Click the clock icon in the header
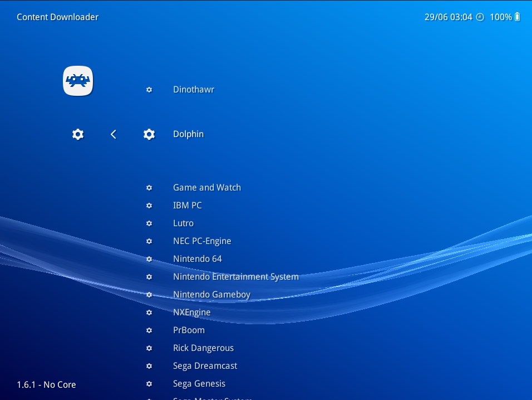The height and width of the screenshot is (400, 532). click(480, 17)
